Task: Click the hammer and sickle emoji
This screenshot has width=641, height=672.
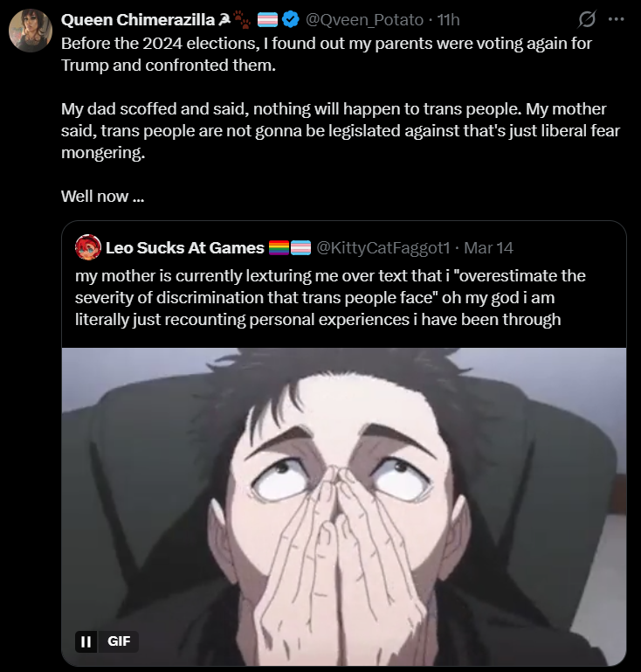Action: coord(224,19)
